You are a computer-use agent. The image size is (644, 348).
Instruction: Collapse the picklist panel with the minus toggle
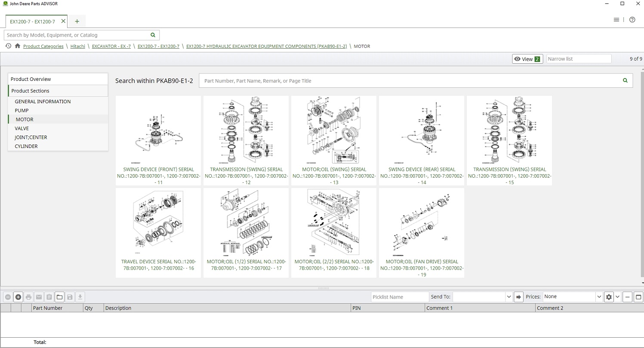coord(627,297)
